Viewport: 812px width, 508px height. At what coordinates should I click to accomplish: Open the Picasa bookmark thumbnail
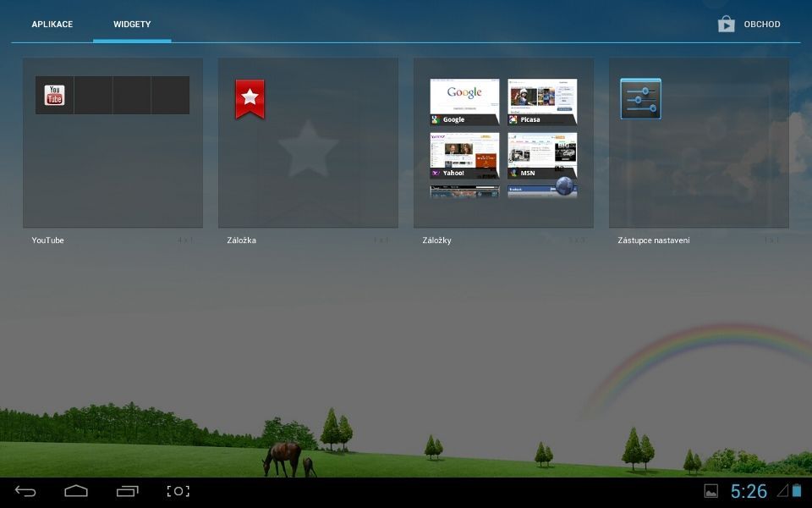click(542, 102)
